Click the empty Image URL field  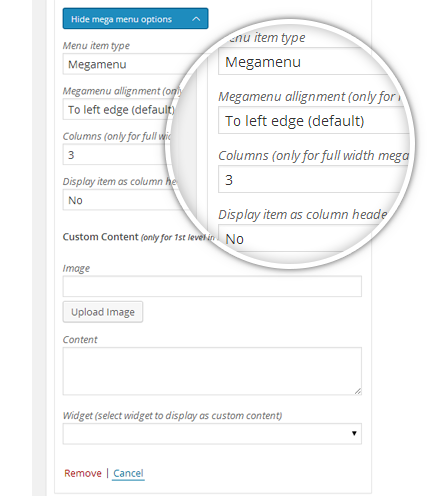(212, 286)
